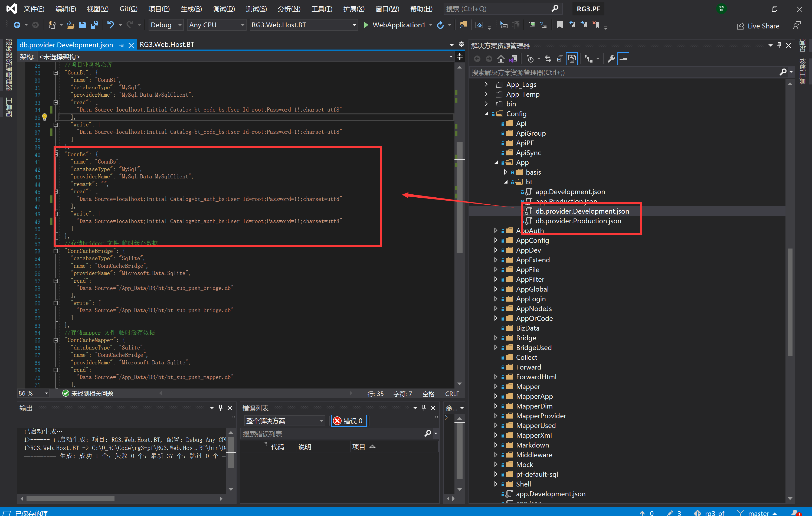Expand the AppConfig folder

[x=496, y=240]
